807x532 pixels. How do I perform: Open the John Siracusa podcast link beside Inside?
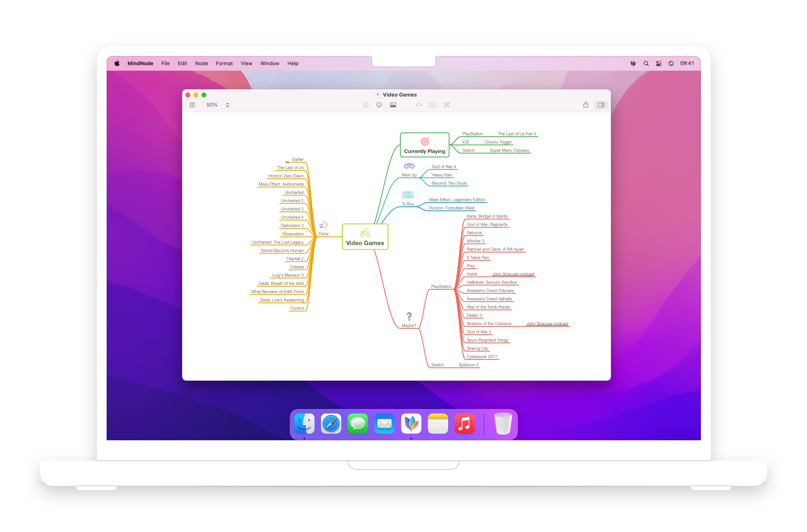point(513,274)
